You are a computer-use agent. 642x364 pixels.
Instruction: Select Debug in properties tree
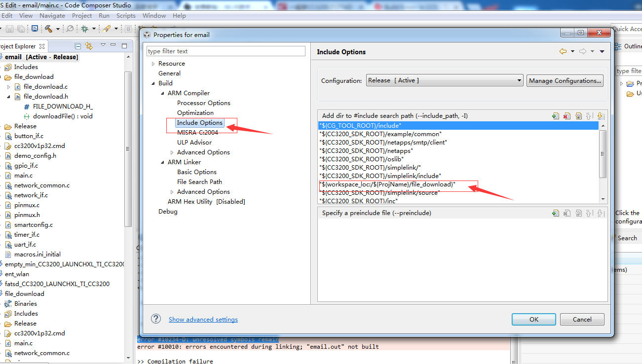pyautogui.click(x=168, y=211)
